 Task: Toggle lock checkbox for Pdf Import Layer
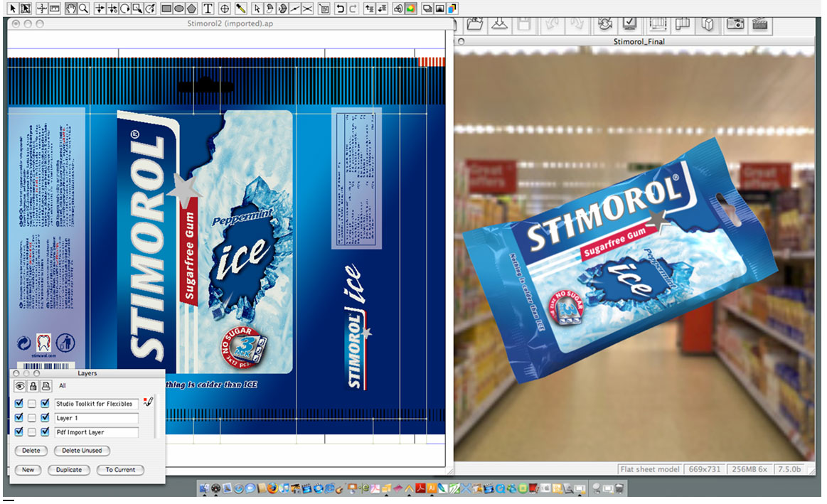point(32,431)
